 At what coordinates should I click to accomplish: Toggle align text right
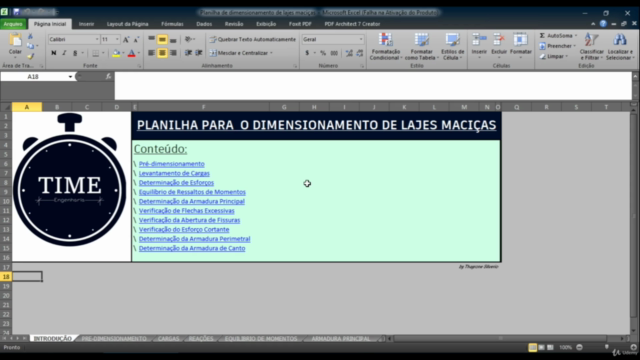pyautogui.click(x=173, y=53)
